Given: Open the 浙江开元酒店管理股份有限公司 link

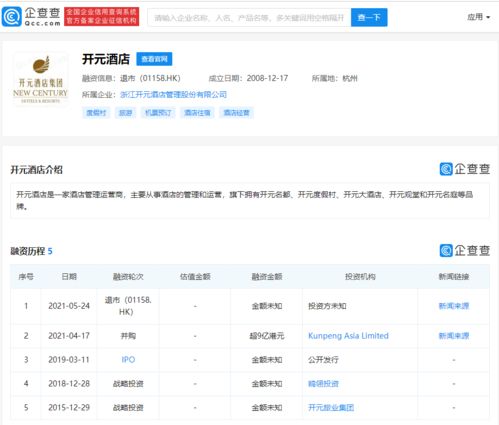Looking at the screenshot, I should coord(173,95).
